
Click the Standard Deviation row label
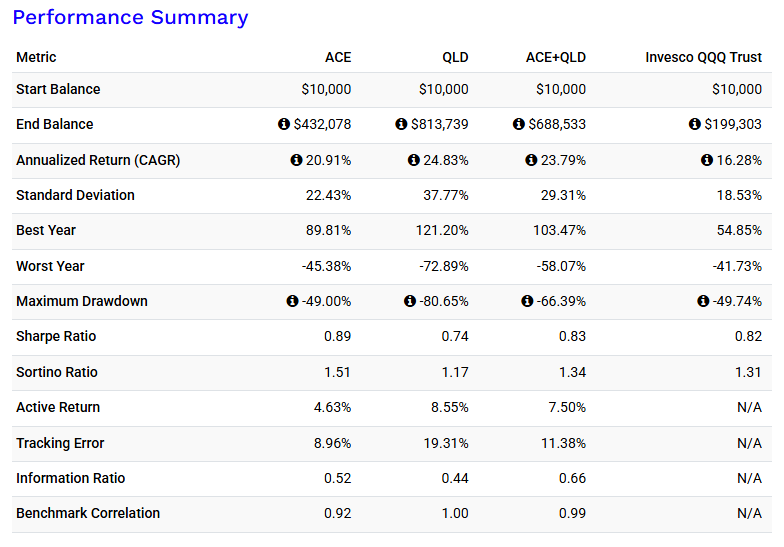click(x=75, y=195)
